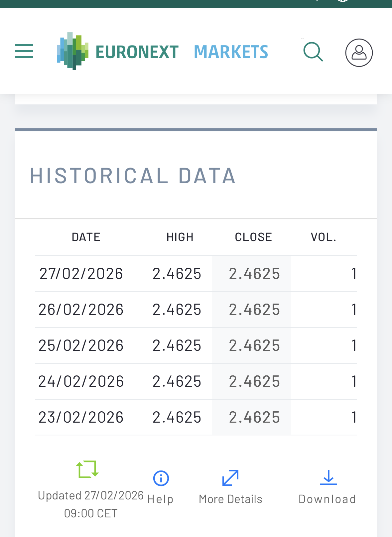This screenshot has width=392, height=537.
Task: Click the Help label text
Action: [x=160, y=499]
